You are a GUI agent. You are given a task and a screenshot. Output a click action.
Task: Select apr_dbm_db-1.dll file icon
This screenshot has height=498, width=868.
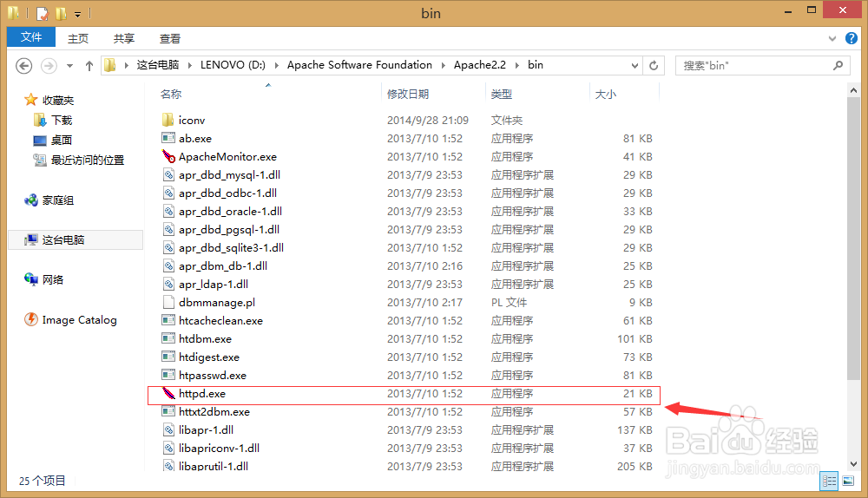(168, 266)
